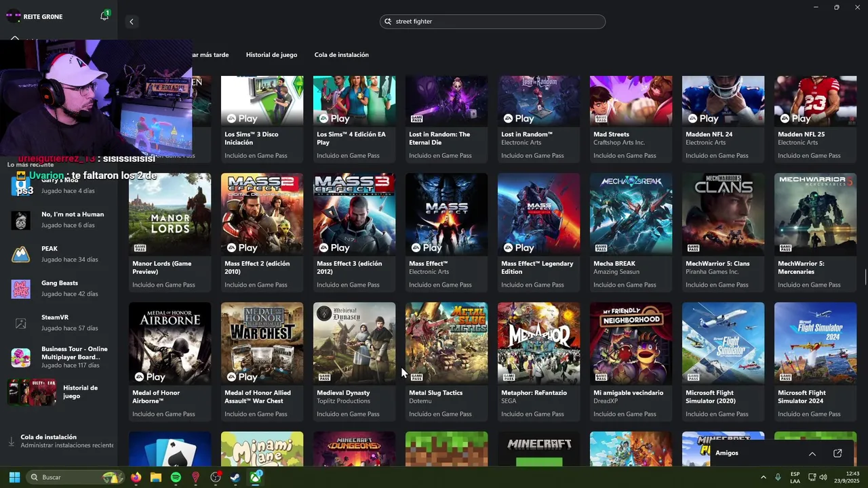This screenshot has width=868, height=488.
Task: Switch to Historial de juego tab
Action: (271, 55)
